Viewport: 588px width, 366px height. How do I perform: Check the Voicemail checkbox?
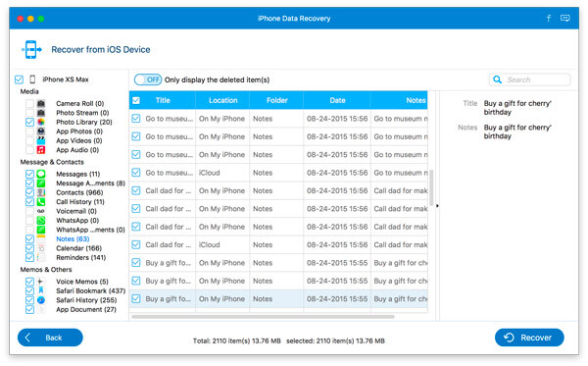point(29,211)
